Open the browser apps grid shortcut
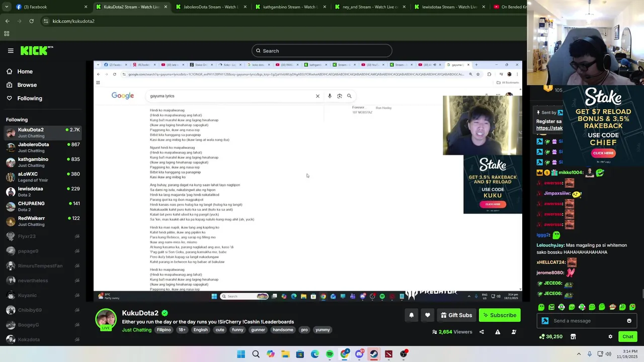Screen dimensions: 644x362 pyautogui.click(x=7, y=34)
